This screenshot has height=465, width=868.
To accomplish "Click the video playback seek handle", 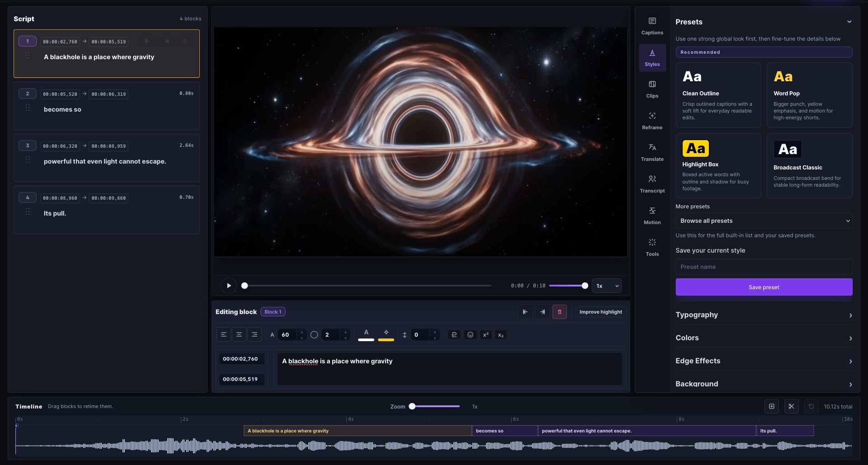I will [x=245, y=286].
